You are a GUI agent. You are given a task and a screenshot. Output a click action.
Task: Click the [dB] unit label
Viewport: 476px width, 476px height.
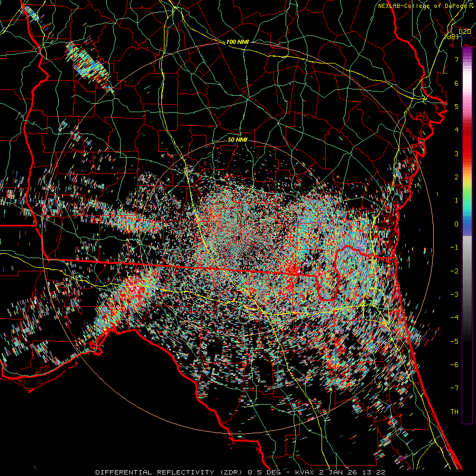pos(452,36)
